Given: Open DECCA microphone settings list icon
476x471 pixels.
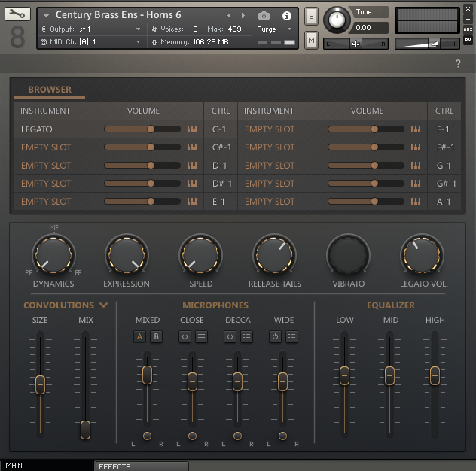Looking at the screenshot, I should [246, 336].
